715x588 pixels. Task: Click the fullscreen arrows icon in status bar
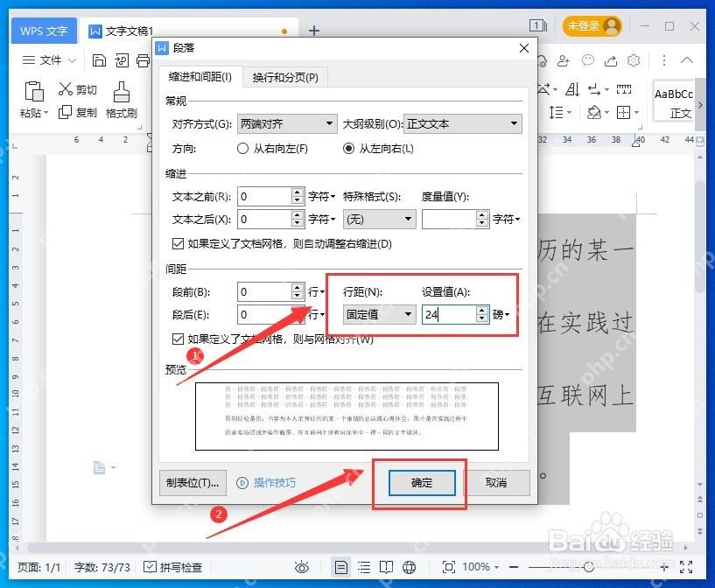pos(686,567)
